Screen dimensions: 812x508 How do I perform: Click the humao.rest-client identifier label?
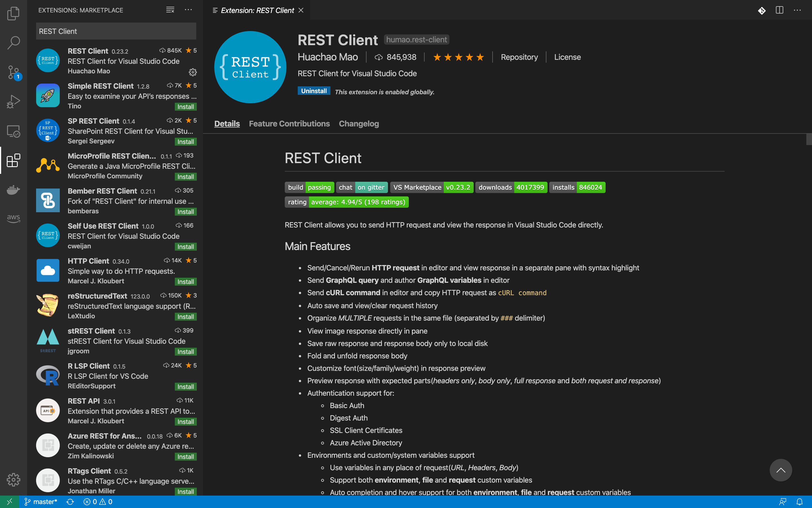click(416, 40)
